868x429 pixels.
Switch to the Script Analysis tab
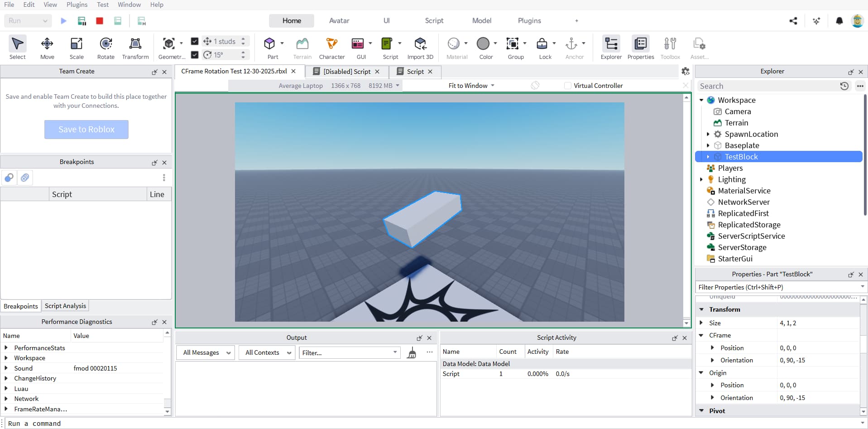click(x=65, y=306)
